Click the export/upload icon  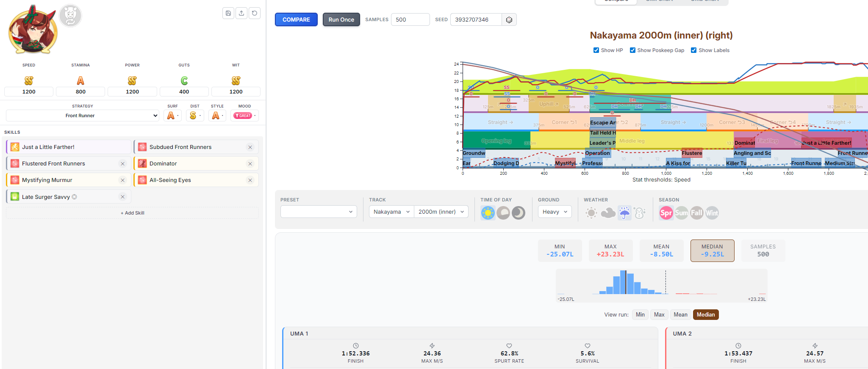pos(241,13)
